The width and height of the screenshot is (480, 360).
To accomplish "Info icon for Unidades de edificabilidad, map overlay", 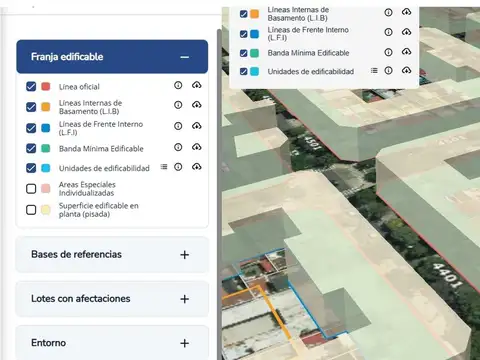I will click(x=388, y=71).
